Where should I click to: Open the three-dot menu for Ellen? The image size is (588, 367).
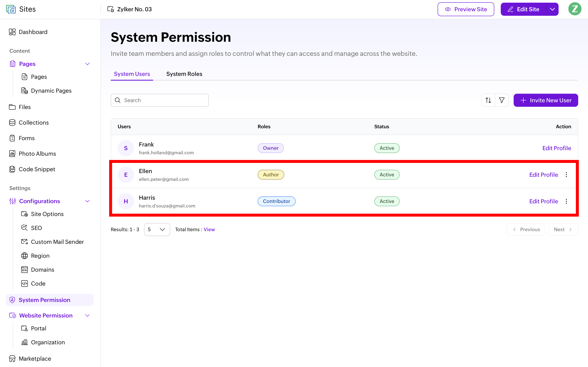pyautogui.click(x=566, y=174)
